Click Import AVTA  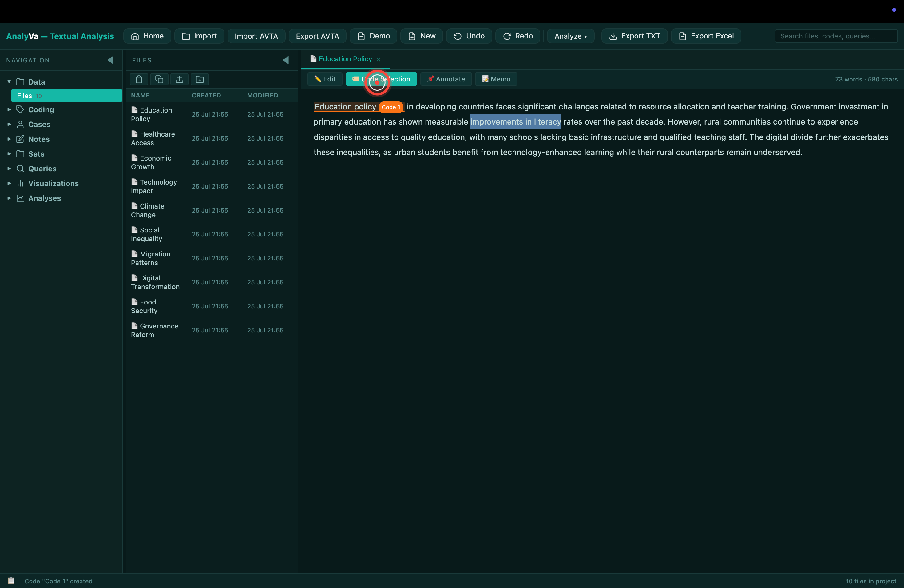[256, 36]
